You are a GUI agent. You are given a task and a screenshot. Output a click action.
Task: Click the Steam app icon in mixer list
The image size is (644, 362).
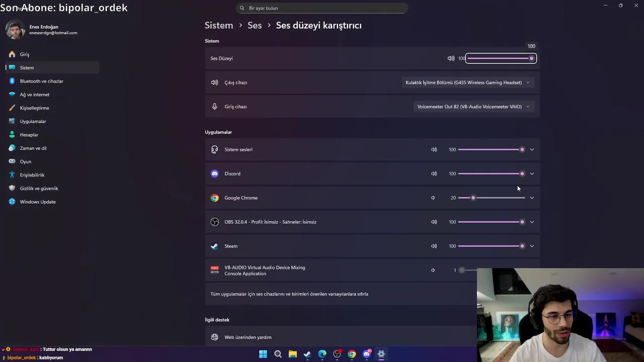click(x=215, y=246)
